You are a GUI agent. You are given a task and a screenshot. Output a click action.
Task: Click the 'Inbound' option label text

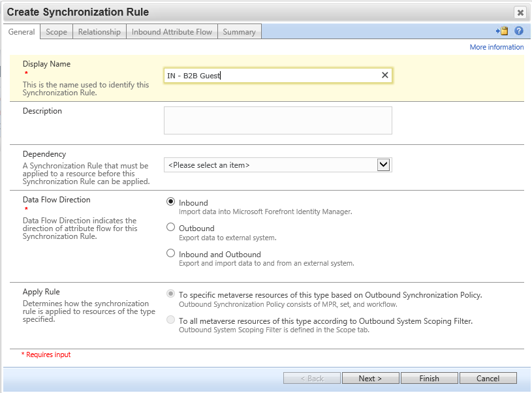[x=193, y=203]
